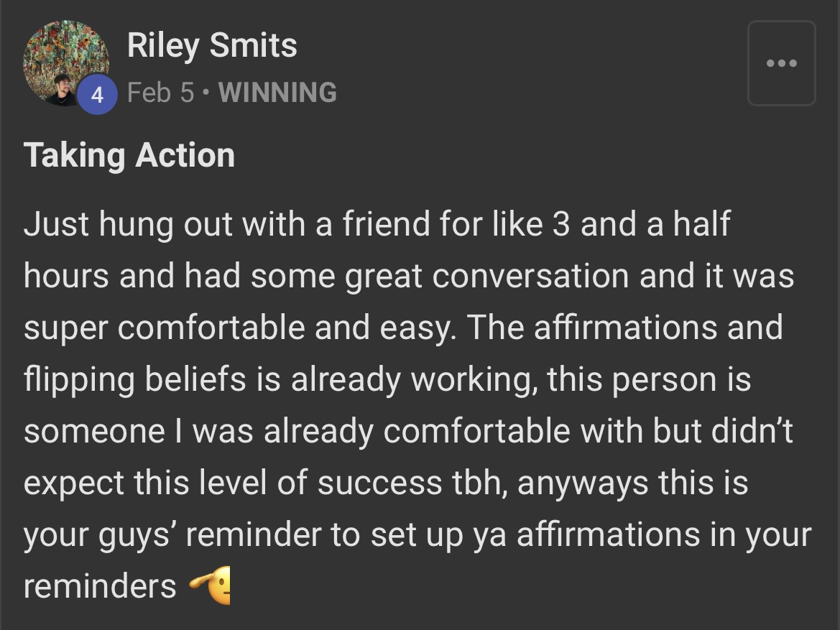Image resolution: width=840 pixels, height=630 pixels.
Task: Tap the saluting face emoji
Action: click(211, 585)
